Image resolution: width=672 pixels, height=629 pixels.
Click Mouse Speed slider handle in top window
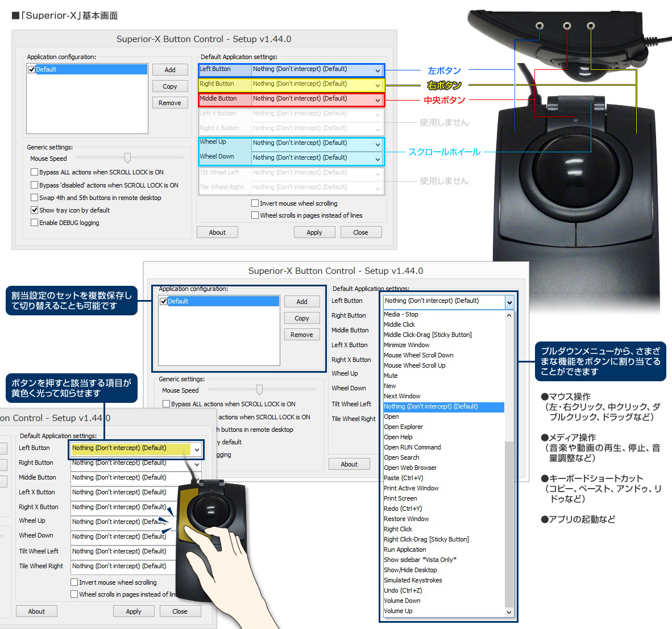click(x=127, y=158)
